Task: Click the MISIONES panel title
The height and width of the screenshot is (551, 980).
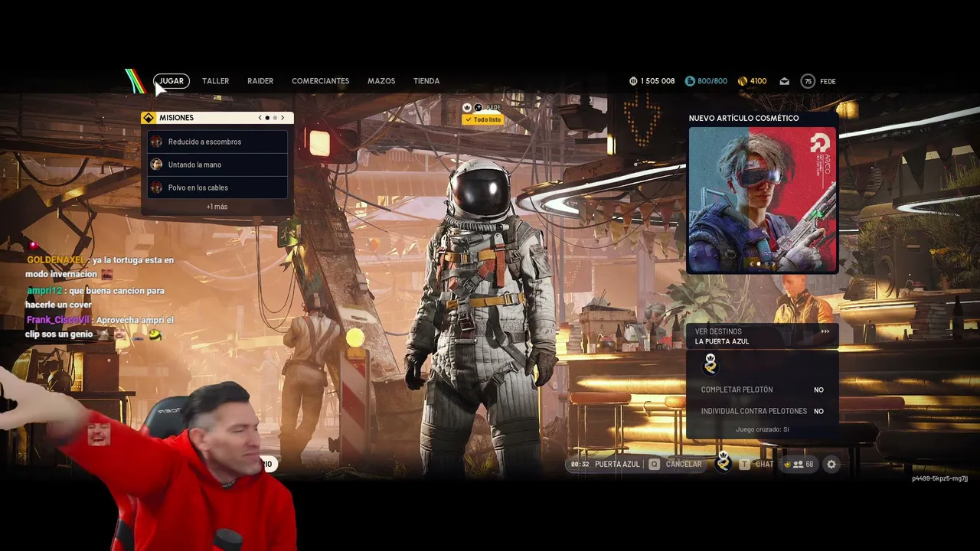Action: coord(176,118)
